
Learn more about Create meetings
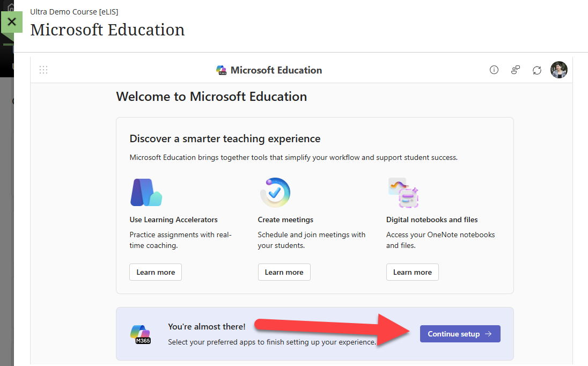click(x=284, y=272)
